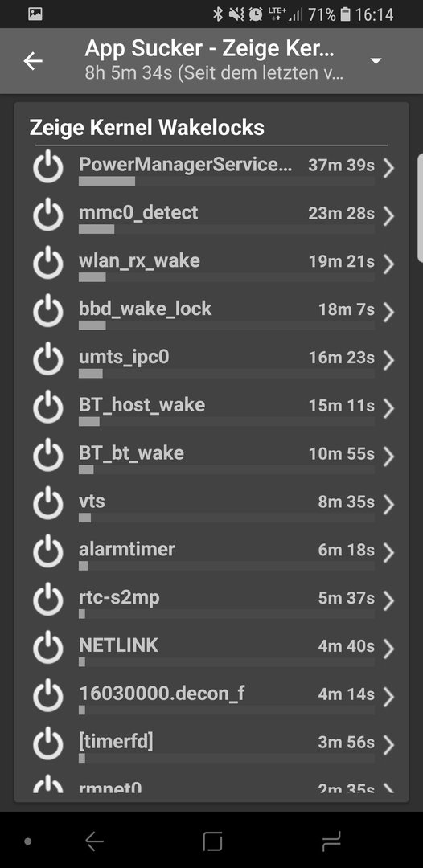Viewport: 423px width, 868px height.
Task: Expand vts wakelock chevron
Action: (x=388, y=504)
